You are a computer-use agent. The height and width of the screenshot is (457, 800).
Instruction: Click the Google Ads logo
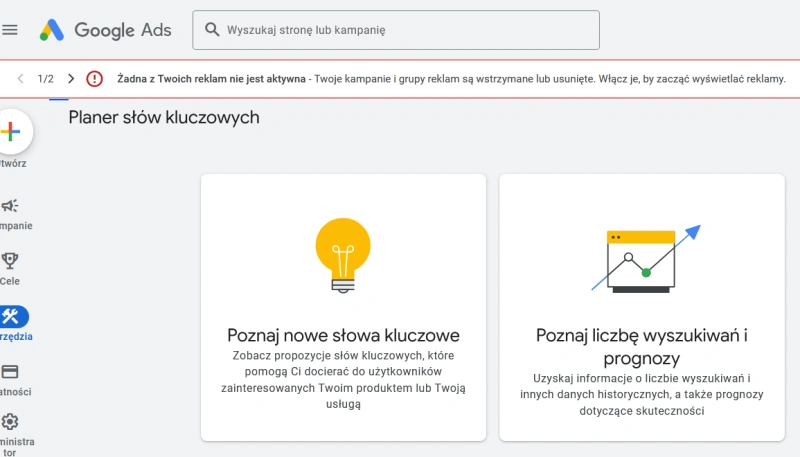tap(106, 30)
